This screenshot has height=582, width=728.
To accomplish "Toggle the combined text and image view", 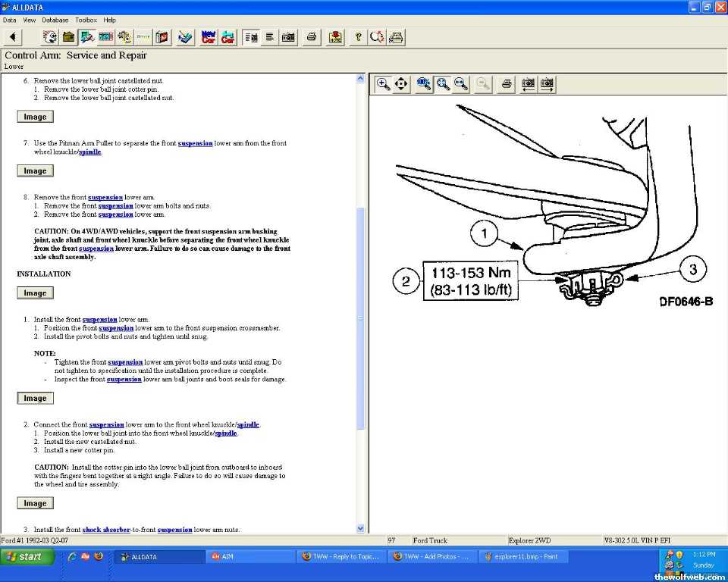I will (x=252, y=36).
